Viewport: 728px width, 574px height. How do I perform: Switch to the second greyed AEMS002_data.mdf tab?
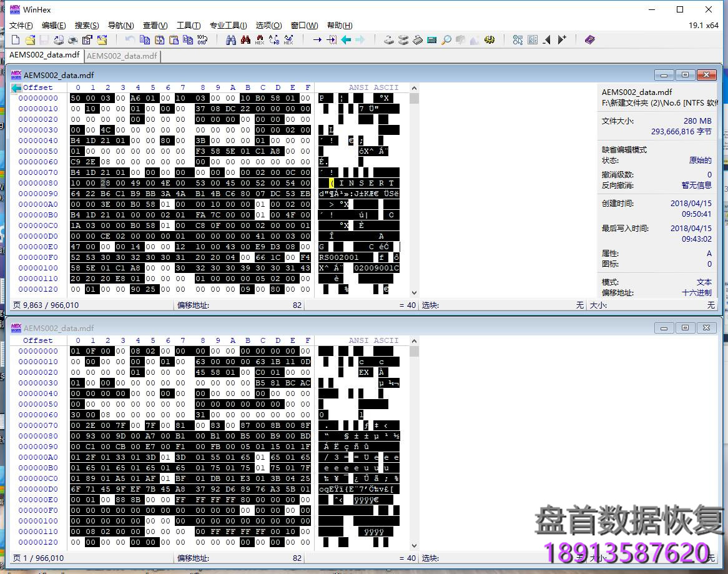(x=122, y=56)
